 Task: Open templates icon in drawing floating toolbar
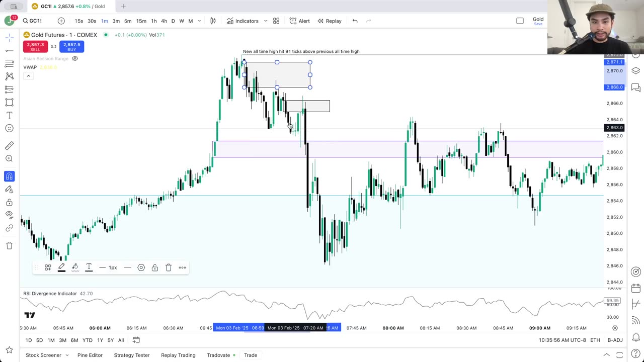click(x=48, y=267)
